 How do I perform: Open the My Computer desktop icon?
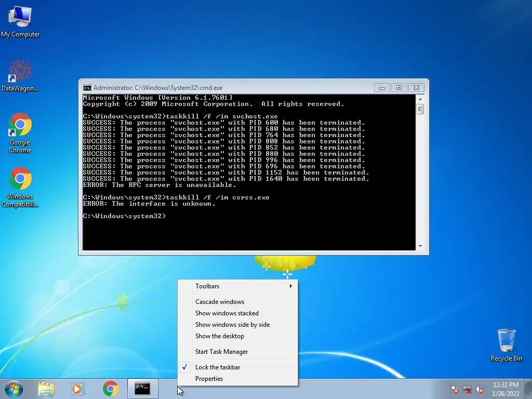pos(20,21)
